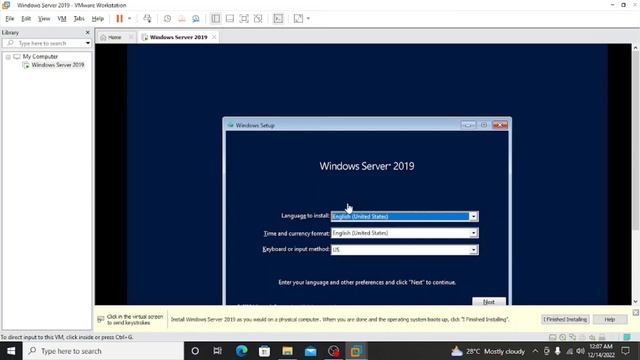Image resolution: width=640 pixels, height=360 pixels.
Task: Open File Explorer from taskbar
Action: 287,351
